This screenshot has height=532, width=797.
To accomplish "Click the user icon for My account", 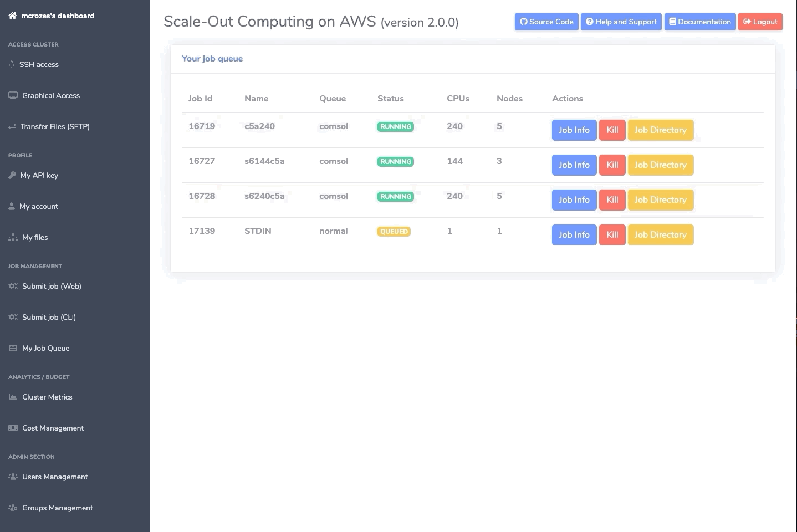I will (12, 206).
